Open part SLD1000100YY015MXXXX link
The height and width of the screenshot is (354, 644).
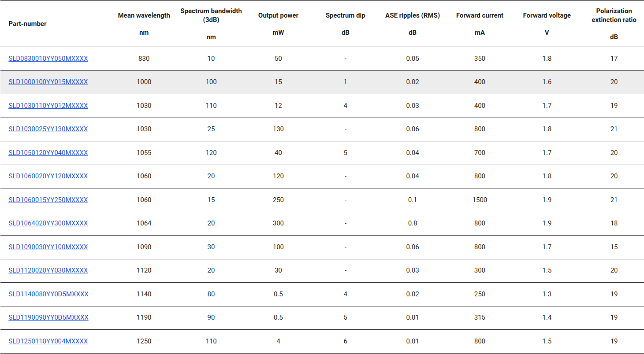[48, 82]
